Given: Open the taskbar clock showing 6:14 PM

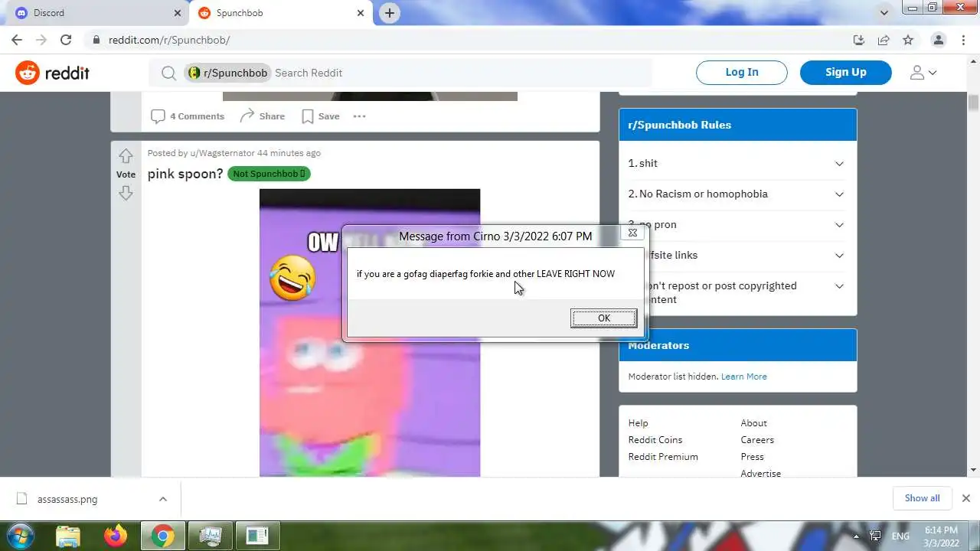Looking at the screenshot, I should click(x=941, y=536).
